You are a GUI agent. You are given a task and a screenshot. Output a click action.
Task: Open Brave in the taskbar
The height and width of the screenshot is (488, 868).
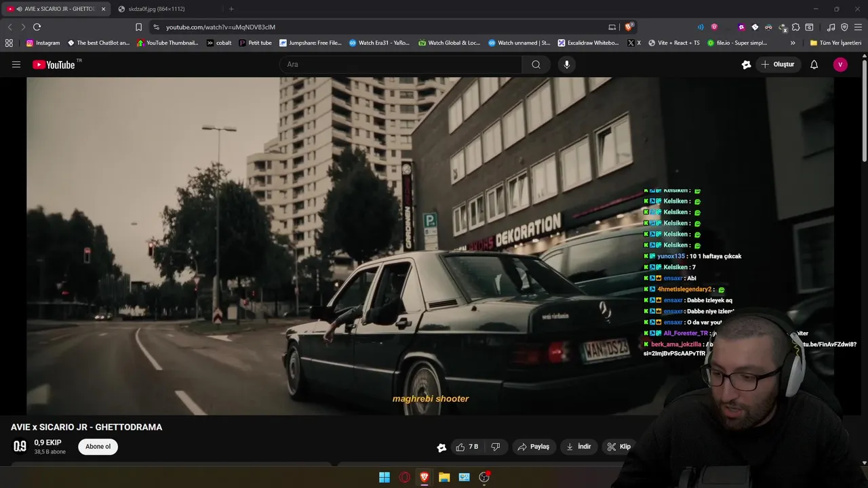pyautogui.click(x=424, y=477)
